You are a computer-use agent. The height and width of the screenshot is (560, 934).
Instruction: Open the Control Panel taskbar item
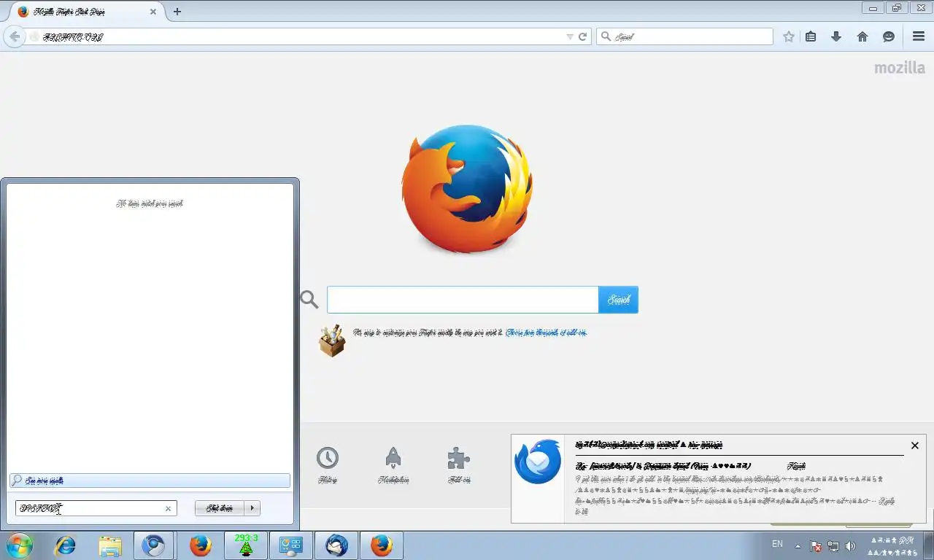[x=291, y=545]
